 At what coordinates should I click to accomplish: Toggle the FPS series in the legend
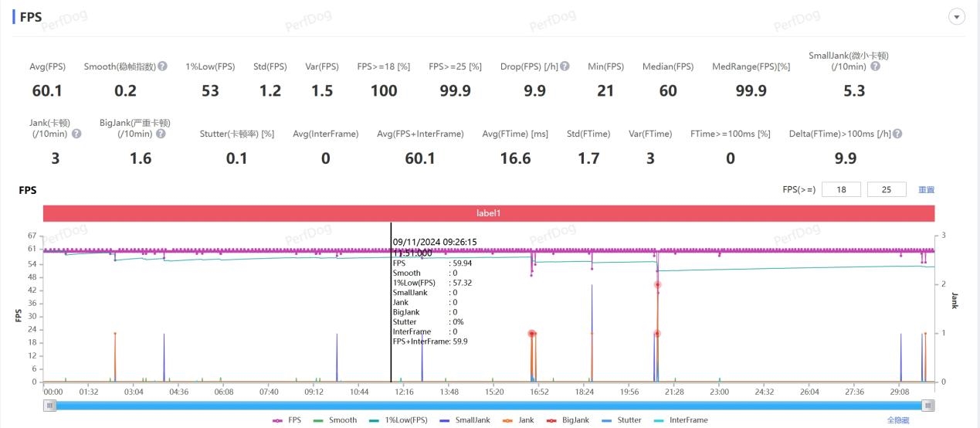pyautogui.click(x=287, y=420)
